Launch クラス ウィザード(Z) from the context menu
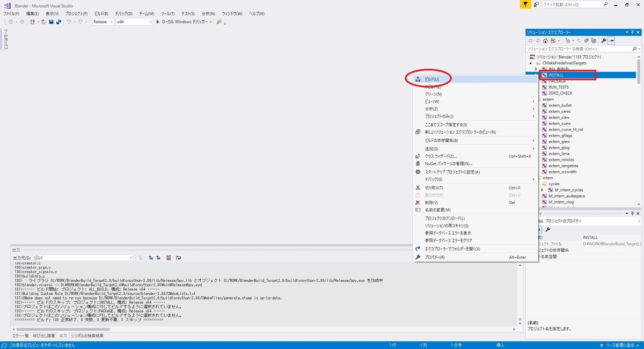This screenshot has width=644, height=349. coord(475,156)
